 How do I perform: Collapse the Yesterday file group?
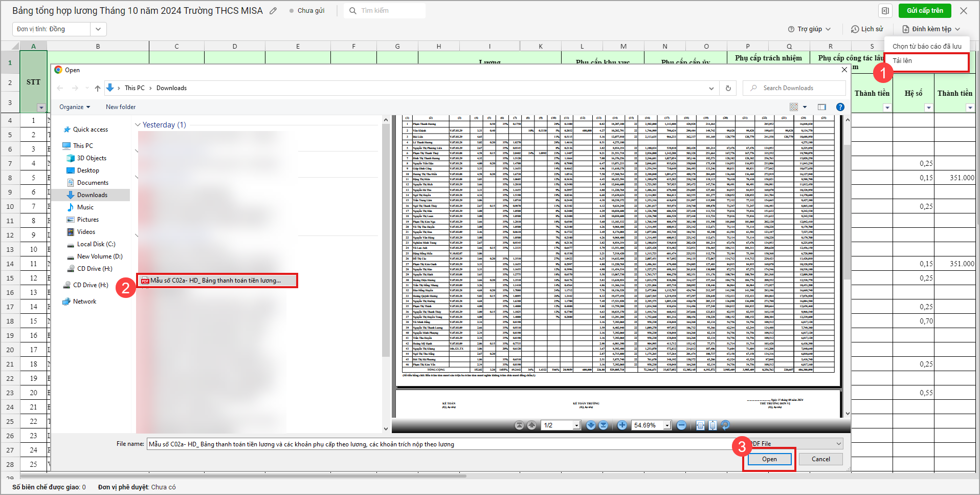[x=138, y=125]
